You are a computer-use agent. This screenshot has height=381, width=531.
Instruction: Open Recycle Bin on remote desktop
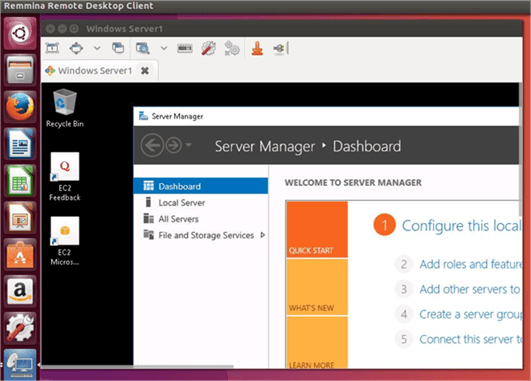(x=65, y=108)
